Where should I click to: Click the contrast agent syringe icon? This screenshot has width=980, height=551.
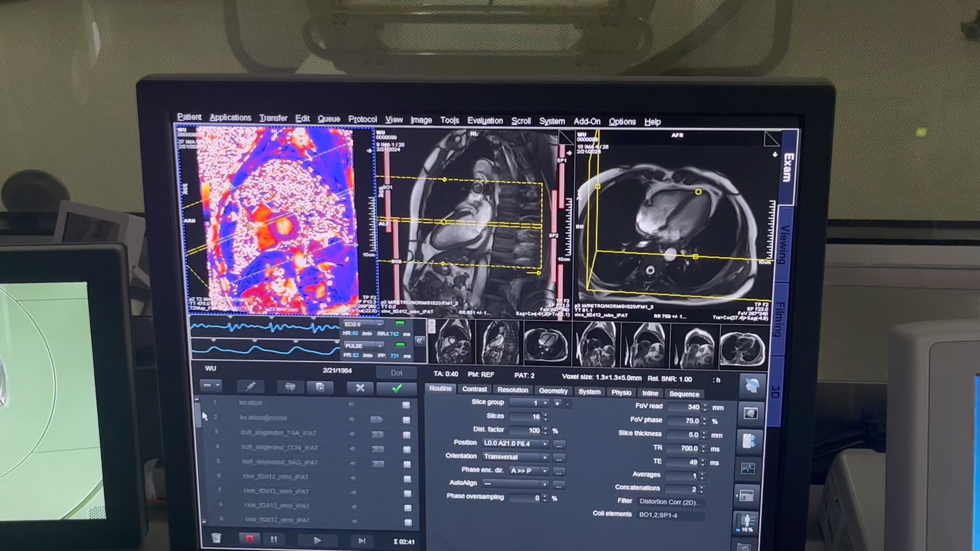coord(251,387)
